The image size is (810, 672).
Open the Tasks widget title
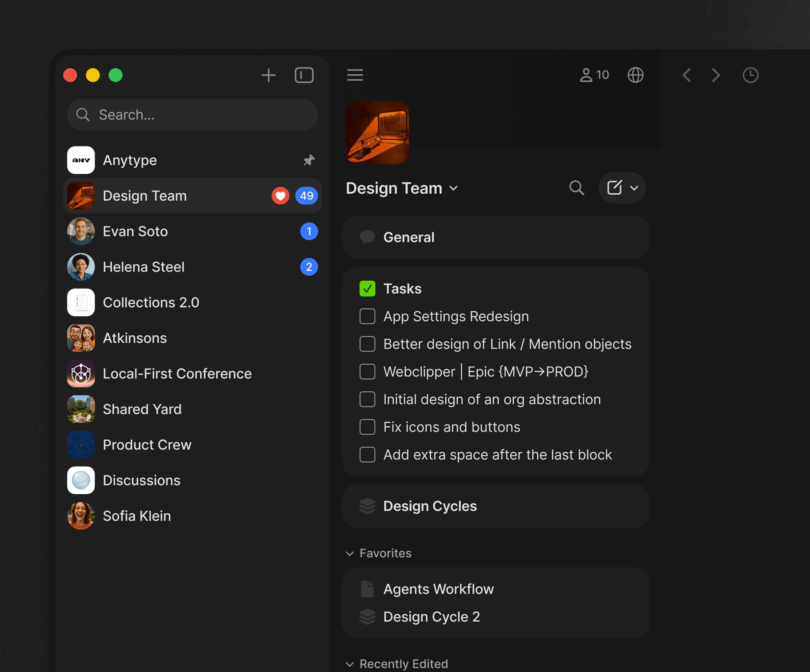(x=402, y=289)
